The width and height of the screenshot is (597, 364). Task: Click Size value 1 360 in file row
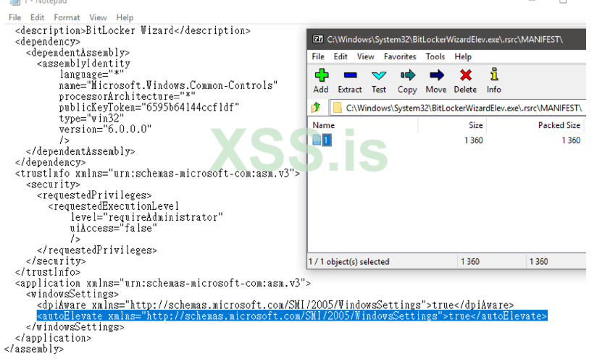click(473, 140)
